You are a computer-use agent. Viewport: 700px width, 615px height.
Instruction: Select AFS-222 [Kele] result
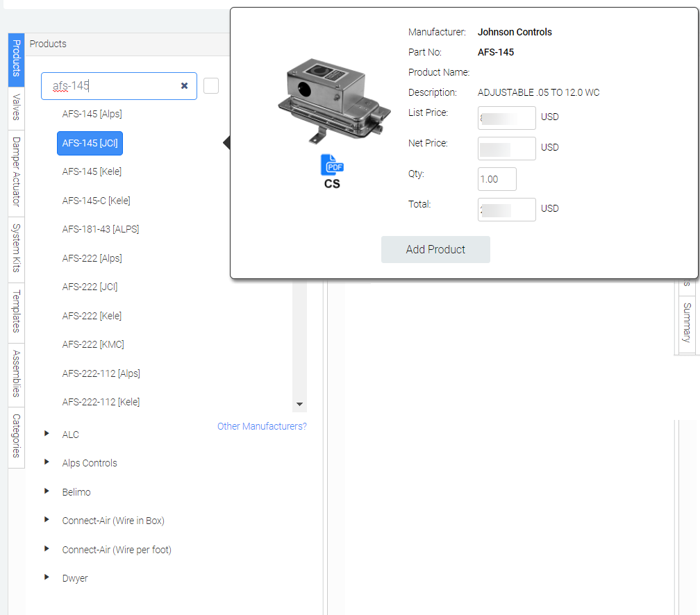92,316
